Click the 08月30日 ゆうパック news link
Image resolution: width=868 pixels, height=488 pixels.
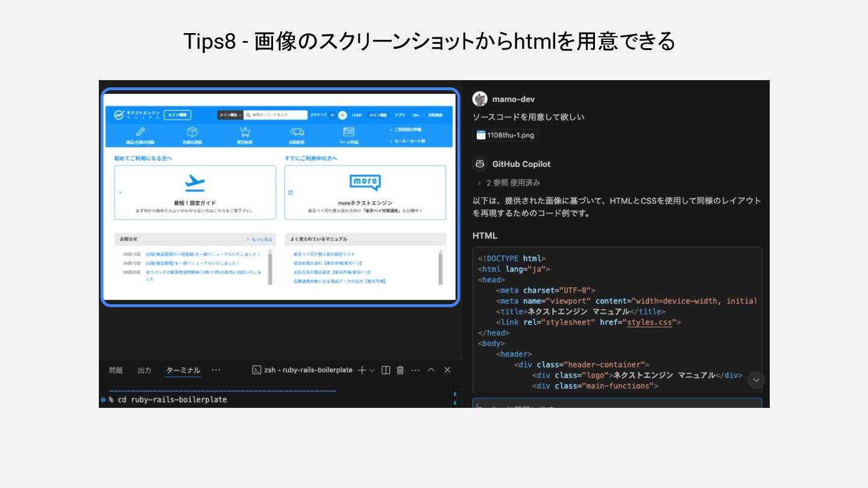pyautogui.click(x=203, y=275)
